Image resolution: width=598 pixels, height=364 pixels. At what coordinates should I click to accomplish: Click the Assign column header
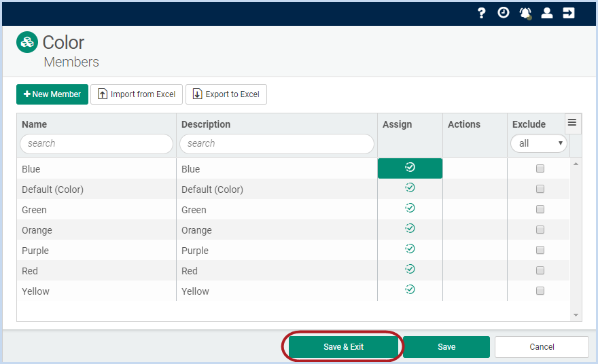(398, 124)
